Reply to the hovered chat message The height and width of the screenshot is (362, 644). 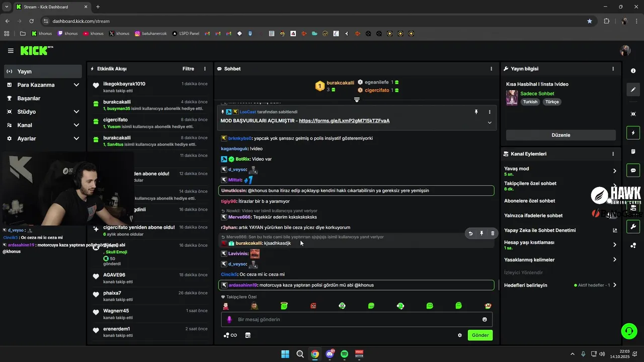click(x=470, y=233)
